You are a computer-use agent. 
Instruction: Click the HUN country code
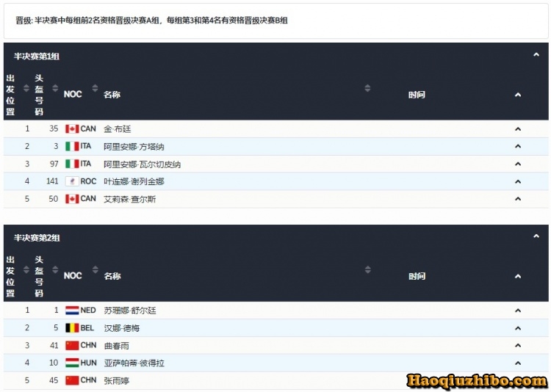tap(88, 363)
